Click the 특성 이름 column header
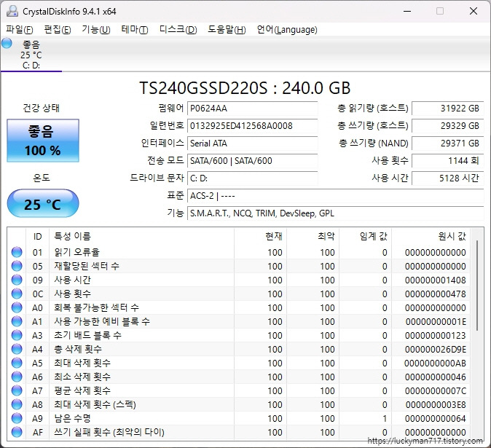 (x=141, y=236)
